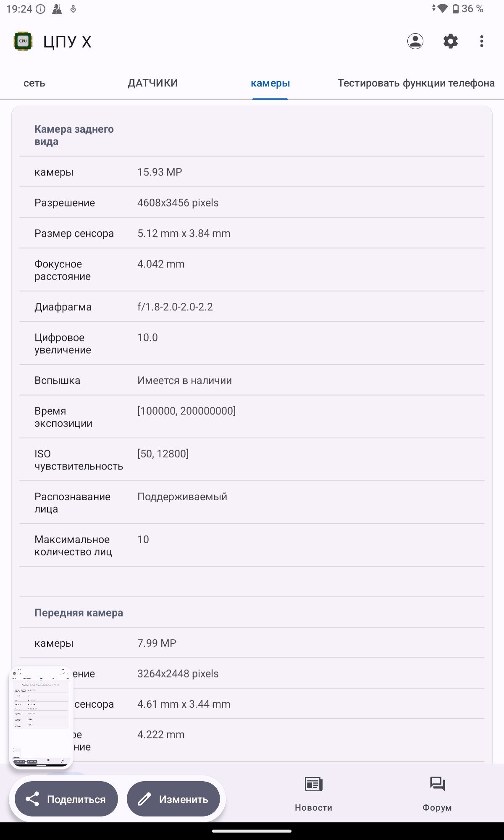Tap the Передняя камера section header
The image size is (504, 840).
click(x=79, y=613)
